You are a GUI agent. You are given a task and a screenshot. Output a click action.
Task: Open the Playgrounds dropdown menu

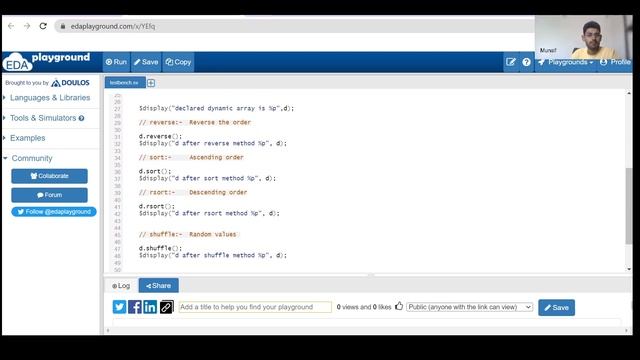(x=566, y=62)
